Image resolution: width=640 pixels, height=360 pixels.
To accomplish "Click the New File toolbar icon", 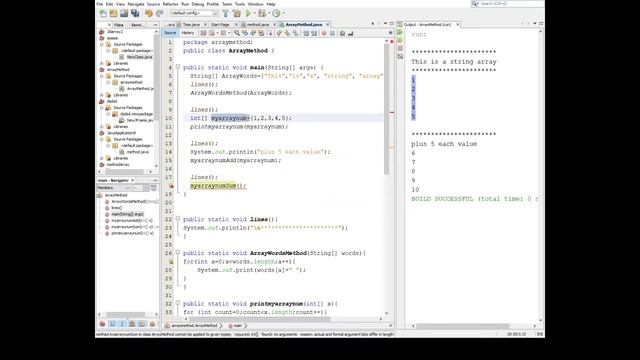I will coord(103,13).
